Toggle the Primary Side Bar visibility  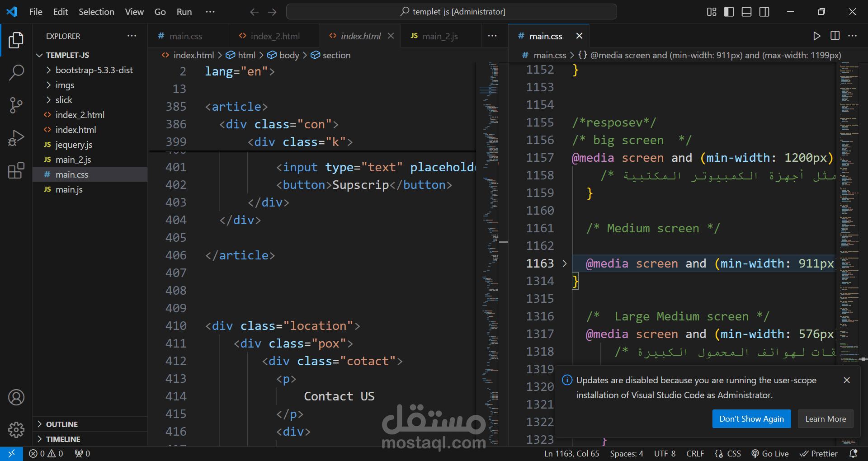coord(729,12)
